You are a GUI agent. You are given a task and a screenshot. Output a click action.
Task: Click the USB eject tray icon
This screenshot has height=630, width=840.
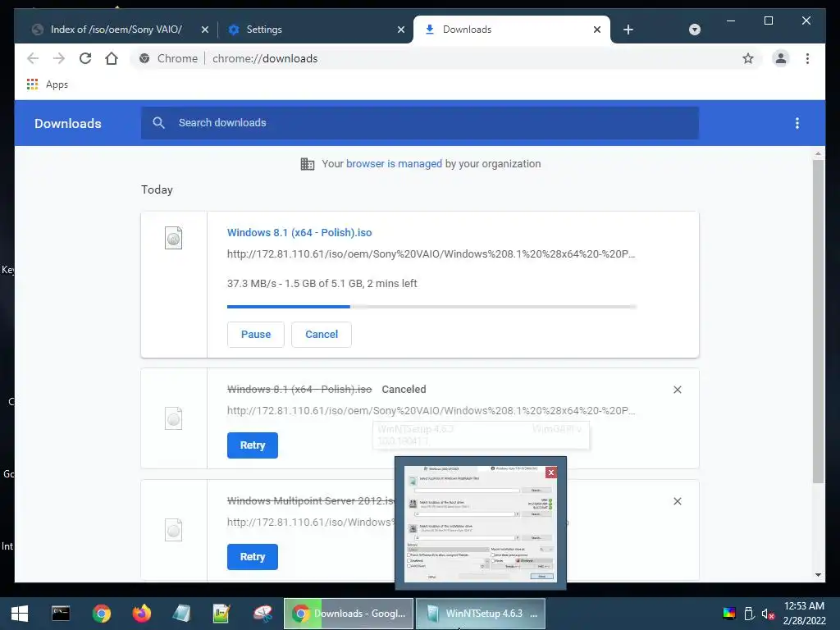tap(749, 614)
